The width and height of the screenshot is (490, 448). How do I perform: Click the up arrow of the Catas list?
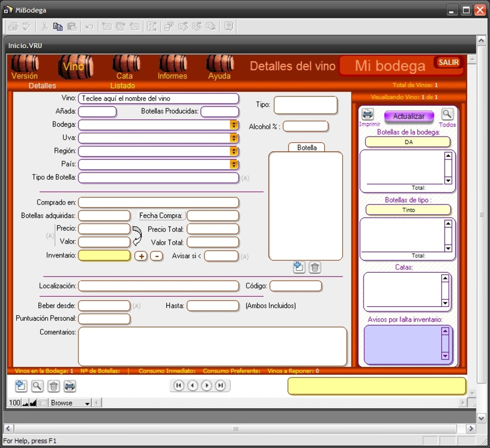445,278
